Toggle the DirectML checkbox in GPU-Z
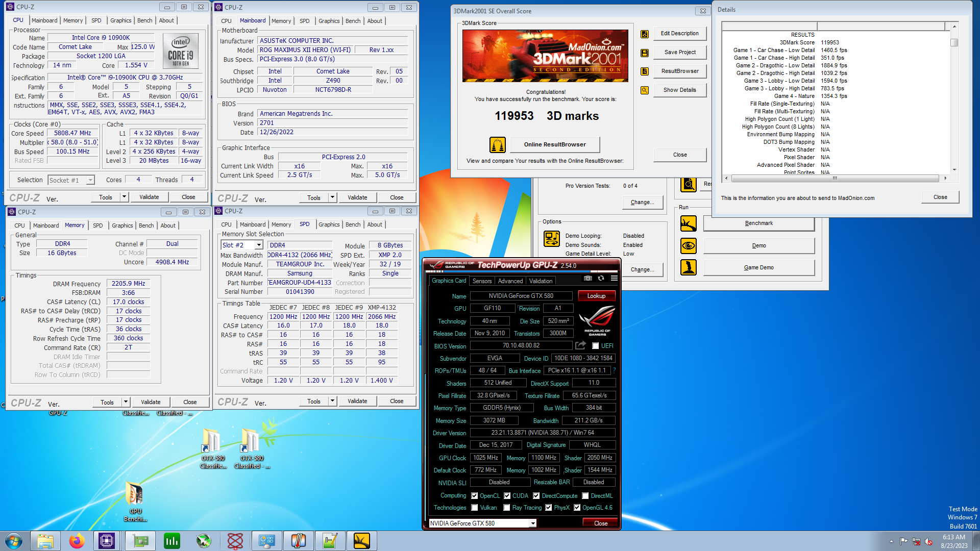This screenshot has height=551, width=980. [585, 496]
